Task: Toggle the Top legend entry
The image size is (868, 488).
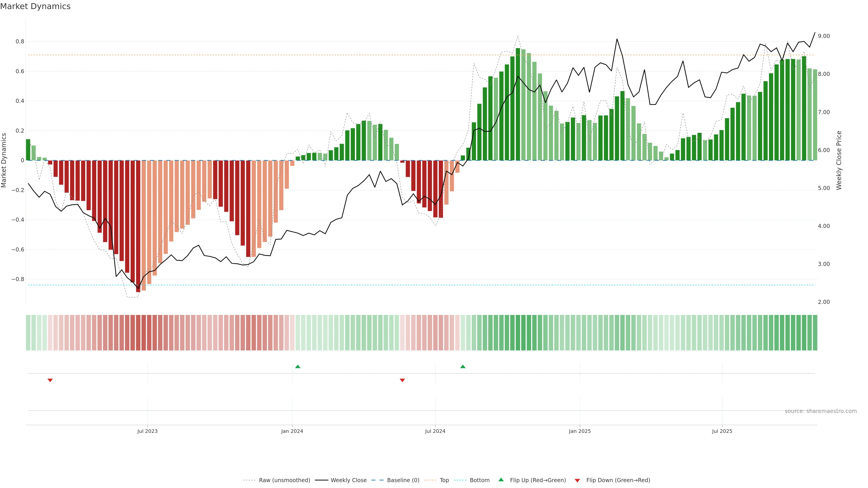Action: [x=444, y=480]
